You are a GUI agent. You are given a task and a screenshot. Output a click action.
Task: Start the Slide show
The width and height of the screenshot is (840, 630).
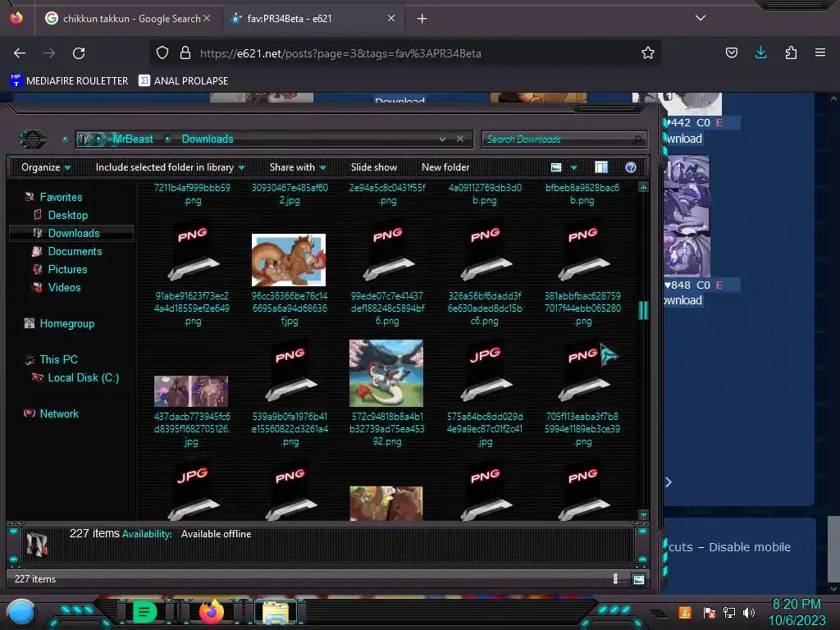[373, 167]
